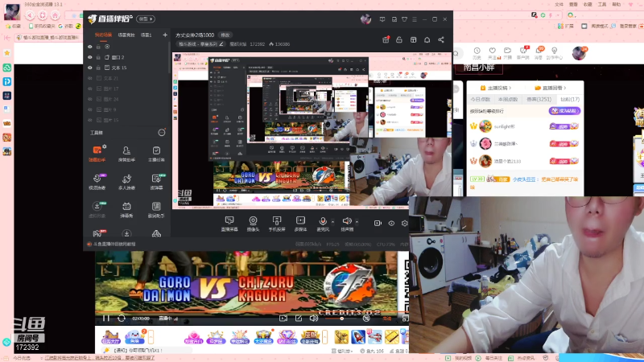Click the share icon in the streaming app
This screenshot has width=644, height=362.
441,39
